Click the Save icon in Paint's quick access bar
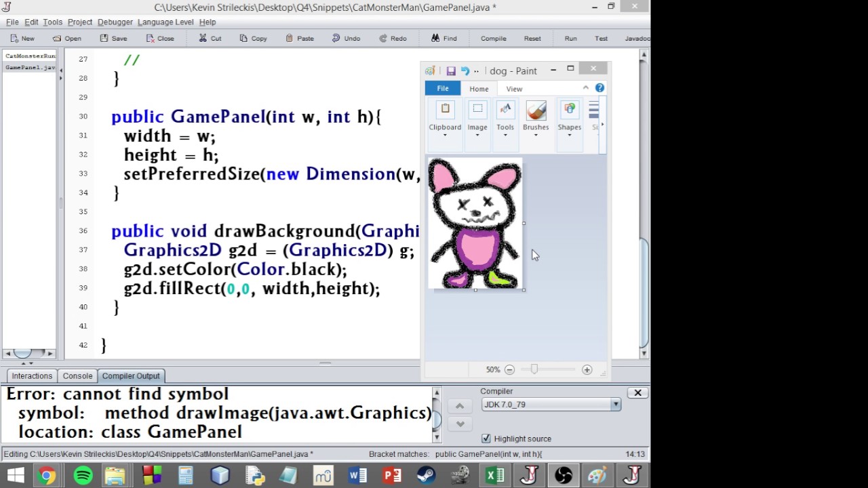The image size is (868, 488). [450, 70]
